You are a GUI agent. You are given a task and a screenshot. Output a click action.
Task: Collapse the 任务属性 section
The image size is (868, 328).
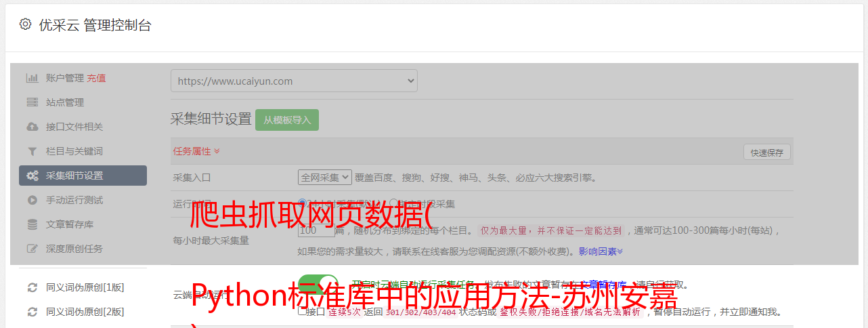point(196,151)
